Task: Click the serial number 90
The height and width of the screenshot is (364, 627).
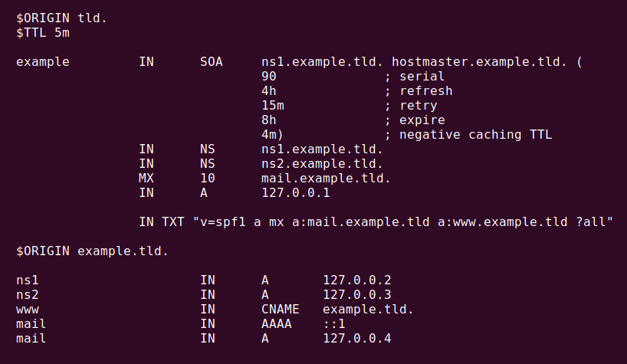Action: tap(269, 77)
